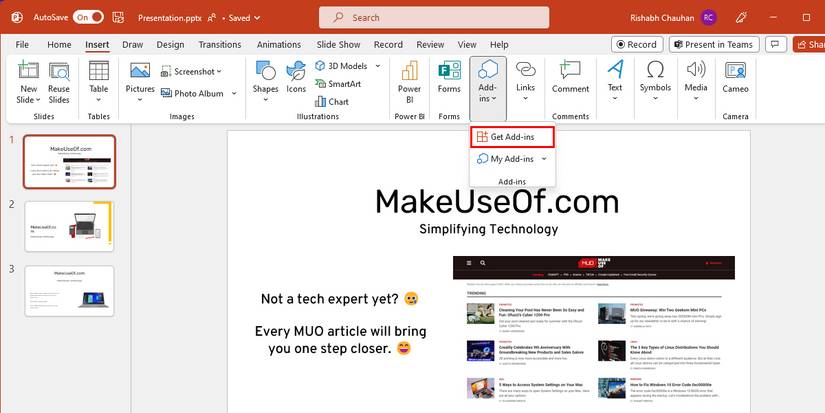Open the comments pane speech-bubble icon

pyautogui.click(x=776, y=44)
